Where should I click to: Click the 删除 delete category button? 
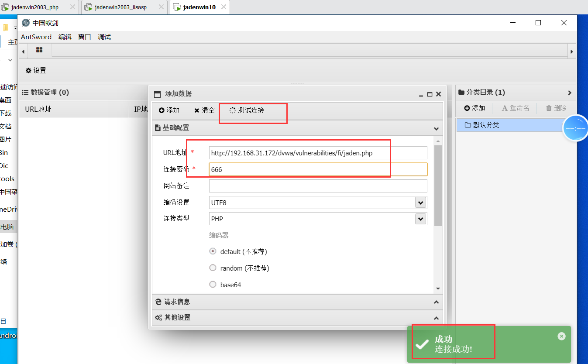coord(556,108)
